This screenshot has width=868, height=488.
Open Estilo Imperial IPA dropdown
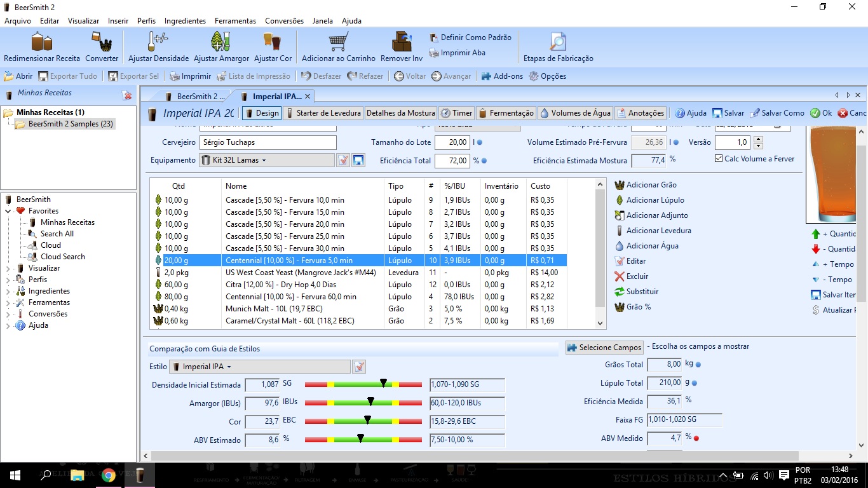(259, 367)
